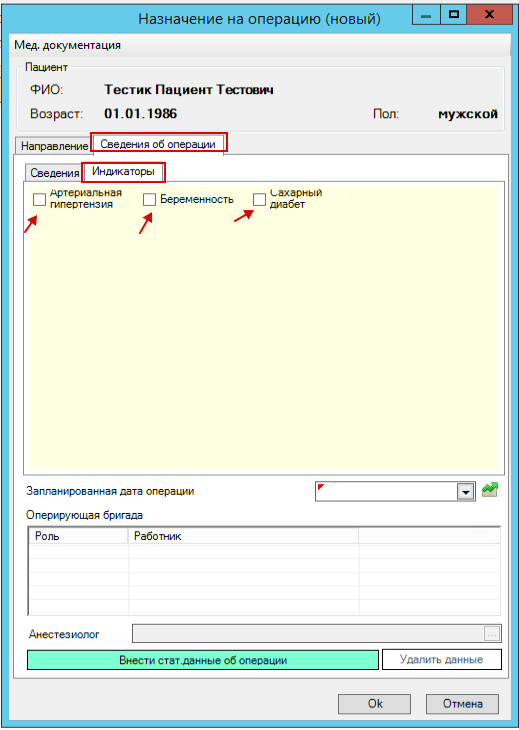Click Внести стат.данные об операции button

pos(203,660)
